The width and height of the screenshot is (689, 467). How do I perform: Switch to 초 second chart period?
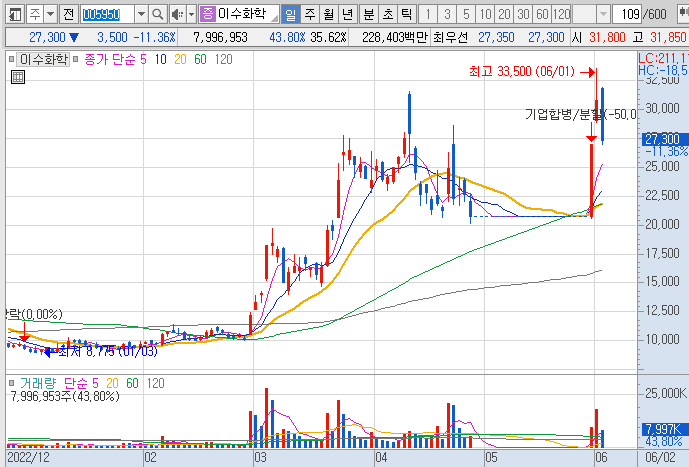[x=388, y=14]
